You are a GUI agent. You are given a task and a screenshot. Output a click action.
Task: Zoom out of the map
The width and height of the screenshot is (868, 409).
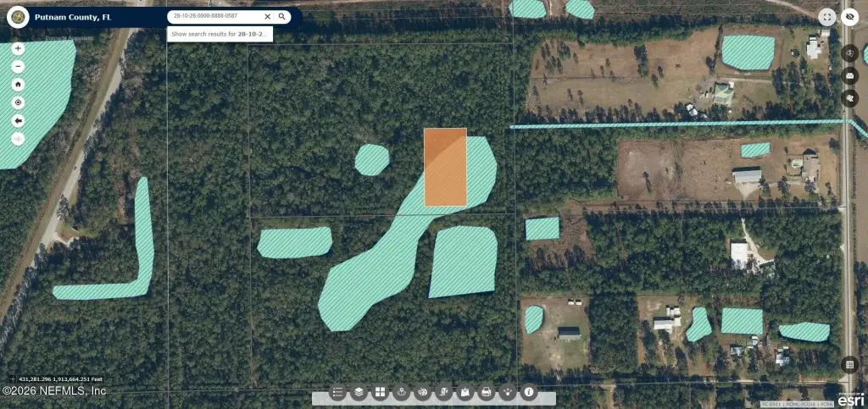(x=19, y=66)
